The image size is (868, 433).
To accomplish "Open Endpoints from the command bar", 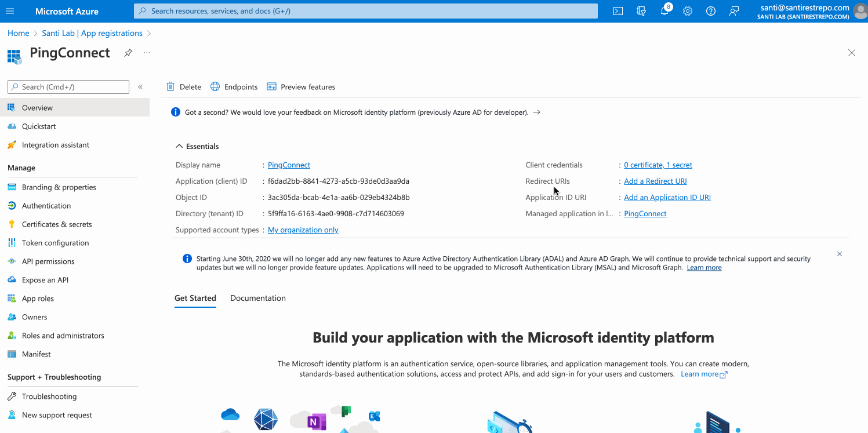I will pyautogui.click(x=234, y=86).
